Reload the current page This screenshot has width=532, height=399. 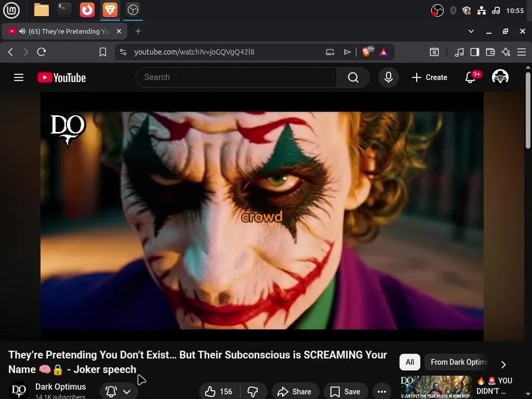[42, 52]
